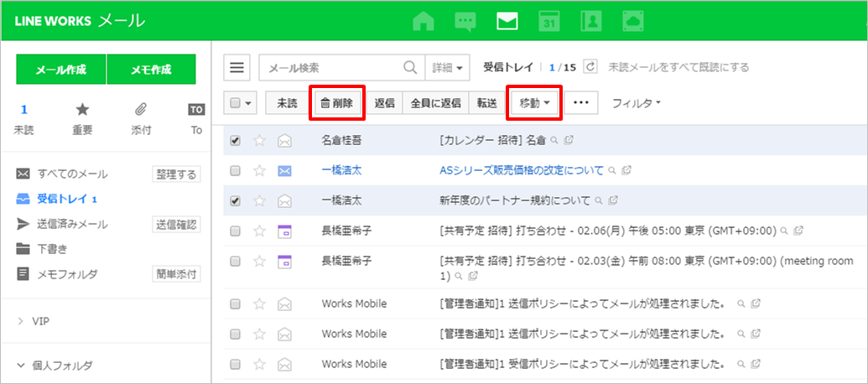
Task: Open the 移動 dropdown menu
Action: coord(534,103)
